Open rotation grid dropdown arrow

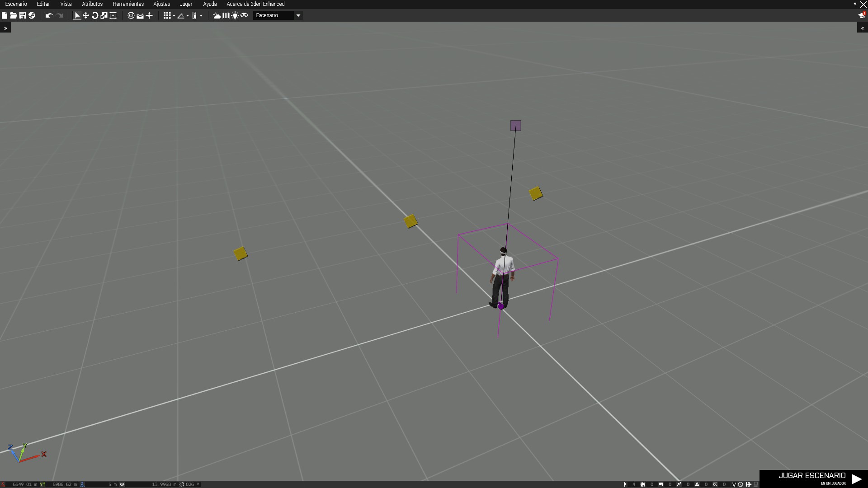(x=188, y=16)
